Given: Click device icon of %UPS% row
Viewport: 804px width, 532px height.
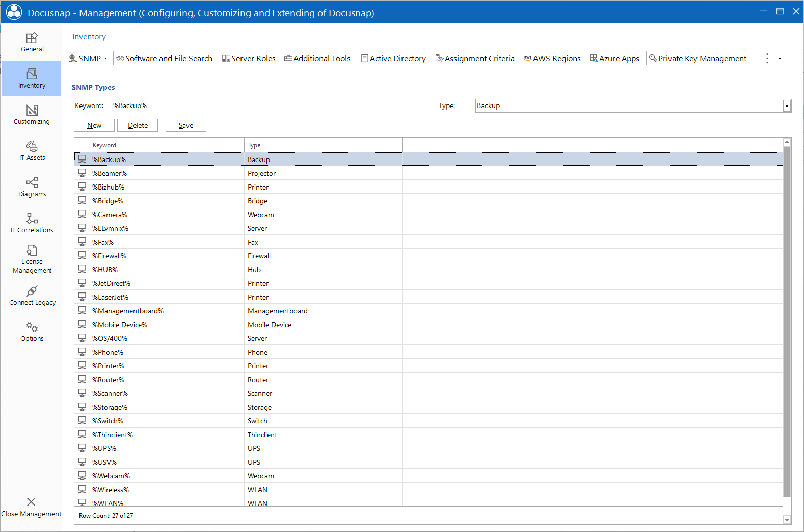Looking at the screenshot, I should click(82, 448).
